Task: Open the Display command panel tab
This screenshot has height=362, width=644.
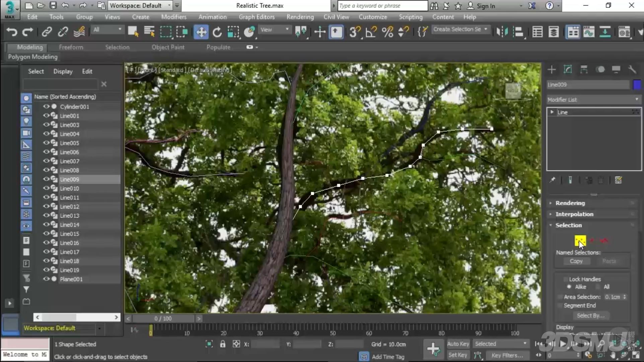Action: point(616,69)
